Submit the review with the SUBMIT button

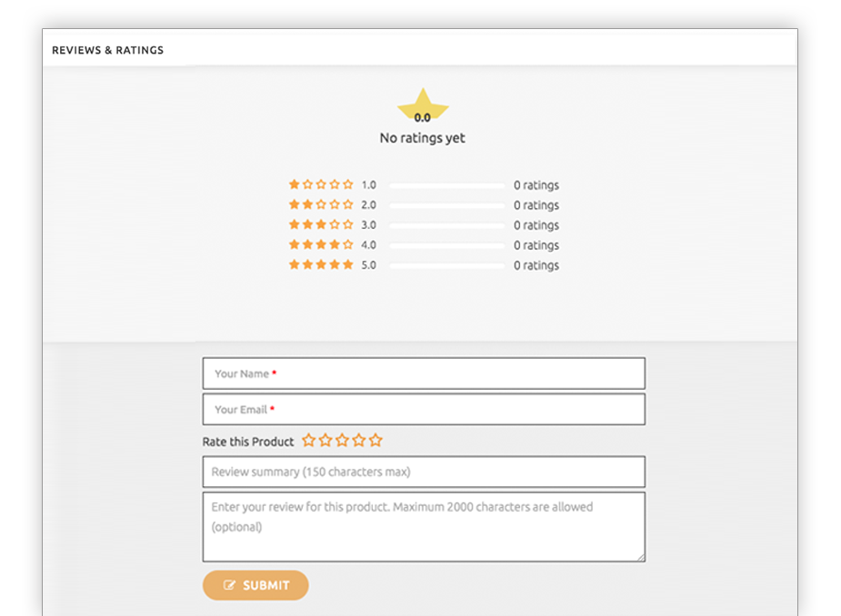click(x=255, y=585)
